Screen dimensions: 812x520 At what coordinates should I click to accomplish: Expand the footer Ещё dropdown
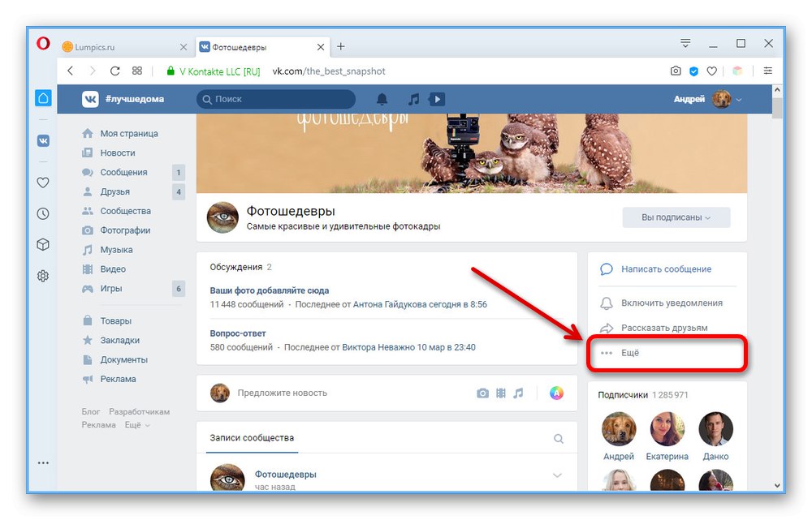pyautogui.click(x=137, y=425)
